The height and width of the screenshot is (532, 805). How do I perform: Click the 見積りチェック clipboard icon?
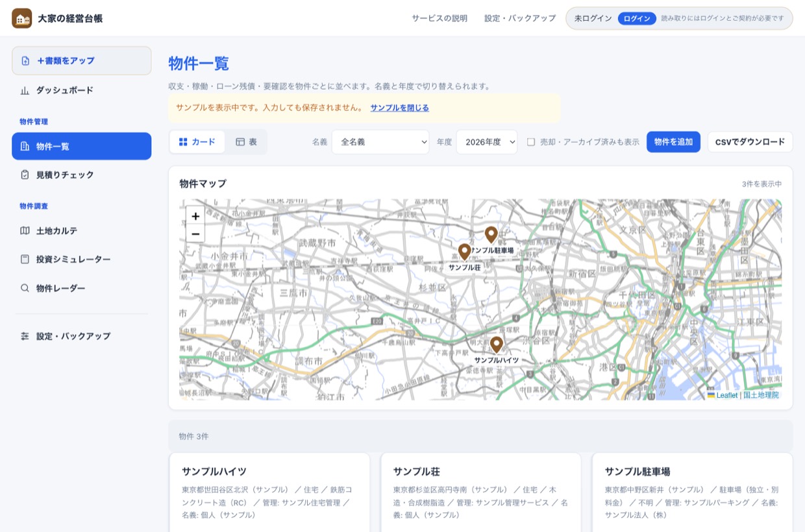tap(25, 175)
